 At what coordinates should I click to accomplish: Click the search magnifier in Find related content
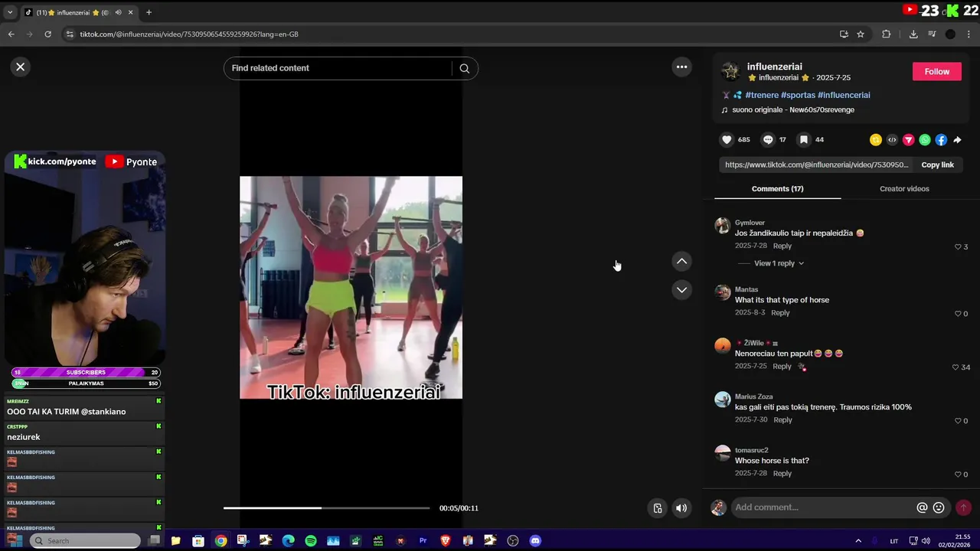coord(464,68)
